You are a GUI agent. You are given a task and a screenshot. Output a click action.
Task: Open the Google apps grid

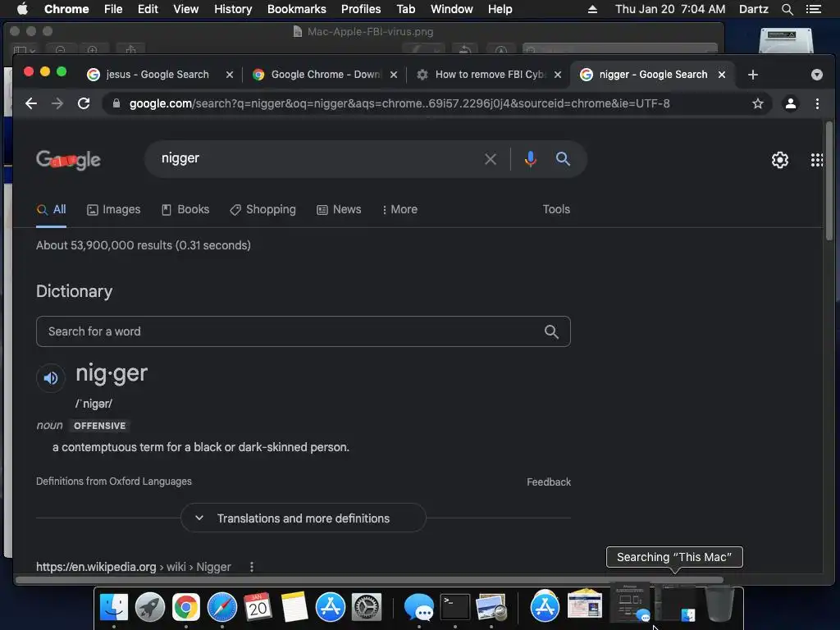(817, 160)
